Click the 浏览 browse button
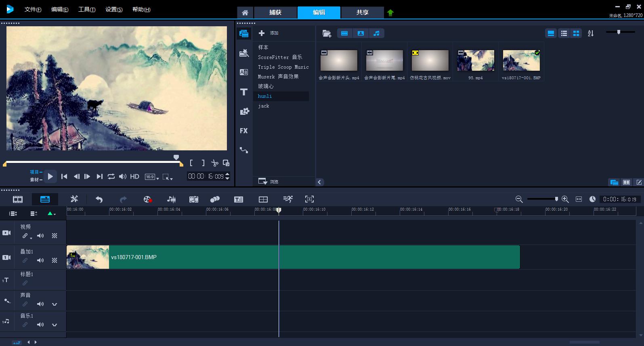The height and width of the screenshot is (346, 644). pos(269,181)
